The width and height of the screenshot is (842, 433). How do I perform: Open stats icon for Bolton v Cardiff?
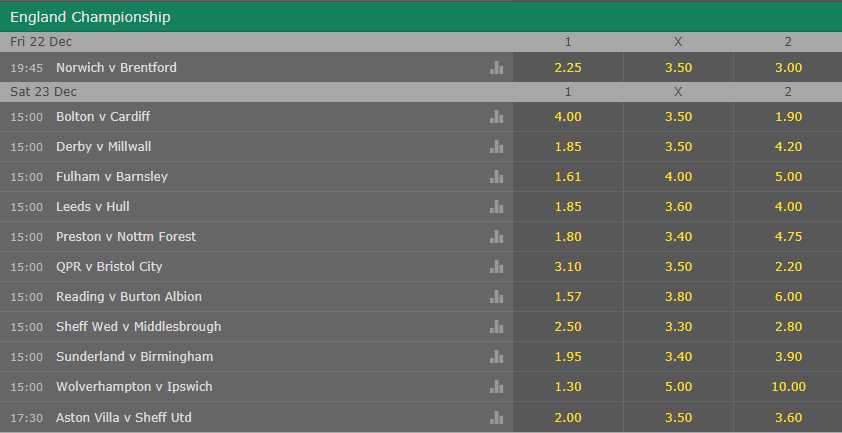[x=496, y=117]
